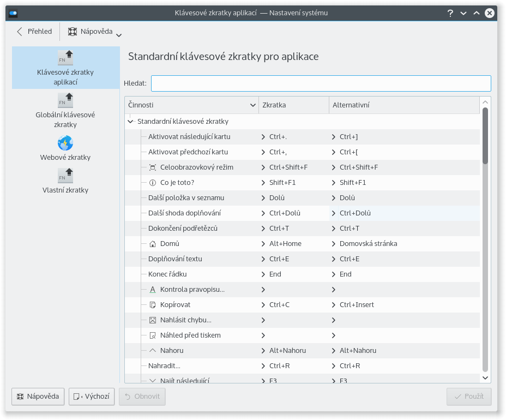Click the Celoobrazovkový režim fullscreen icon

click(153, 167)
